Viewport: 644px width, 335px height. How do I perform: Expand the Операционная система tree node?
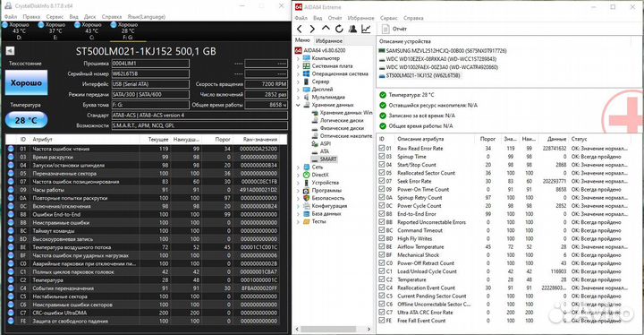pyautogui.click(x=298, y=74)
